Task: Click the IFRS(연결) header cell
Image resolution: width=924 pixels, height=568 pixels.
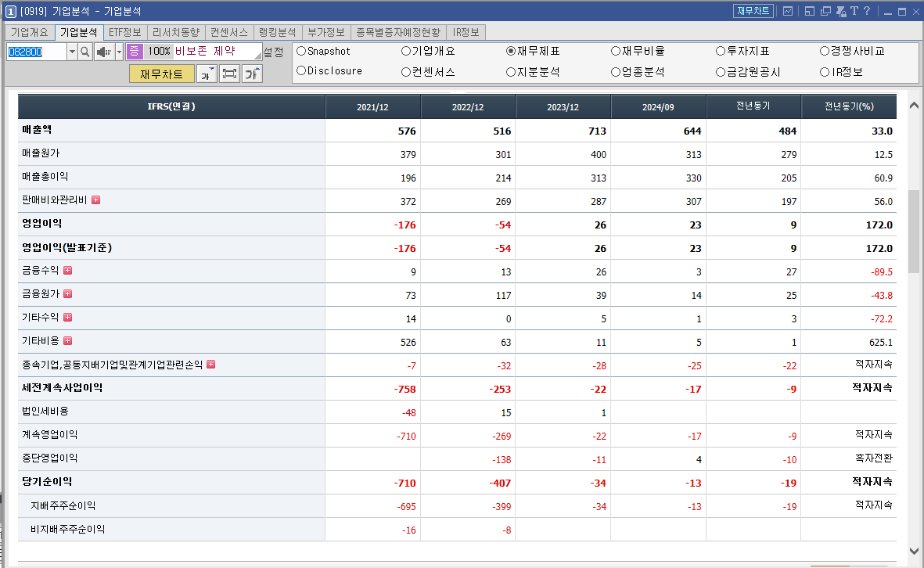Action: click(x=171, y=106)
